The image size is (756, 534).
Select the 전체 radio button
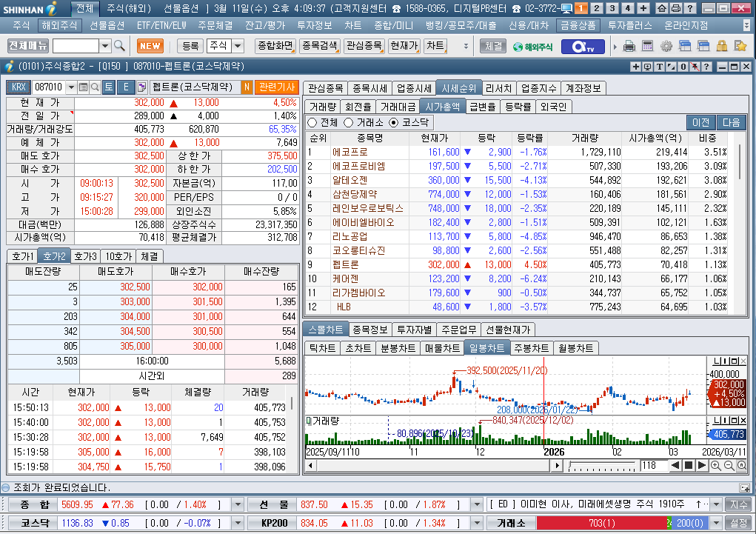point(312,122)
